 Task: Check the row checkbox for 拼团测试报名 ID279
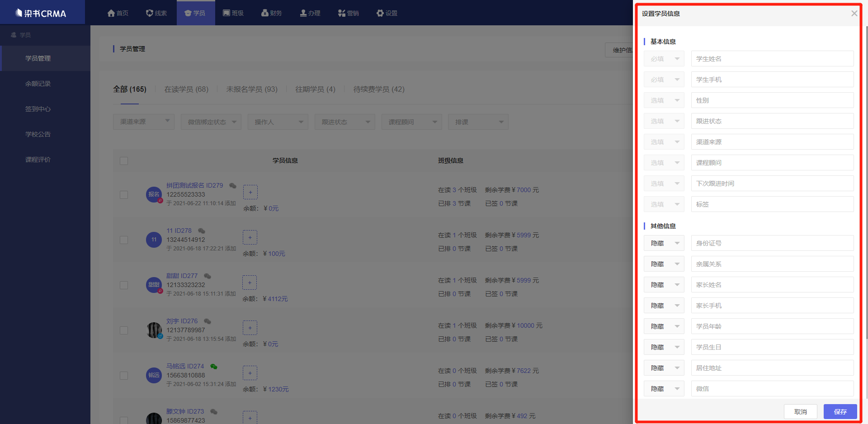[x=124, y=195]
